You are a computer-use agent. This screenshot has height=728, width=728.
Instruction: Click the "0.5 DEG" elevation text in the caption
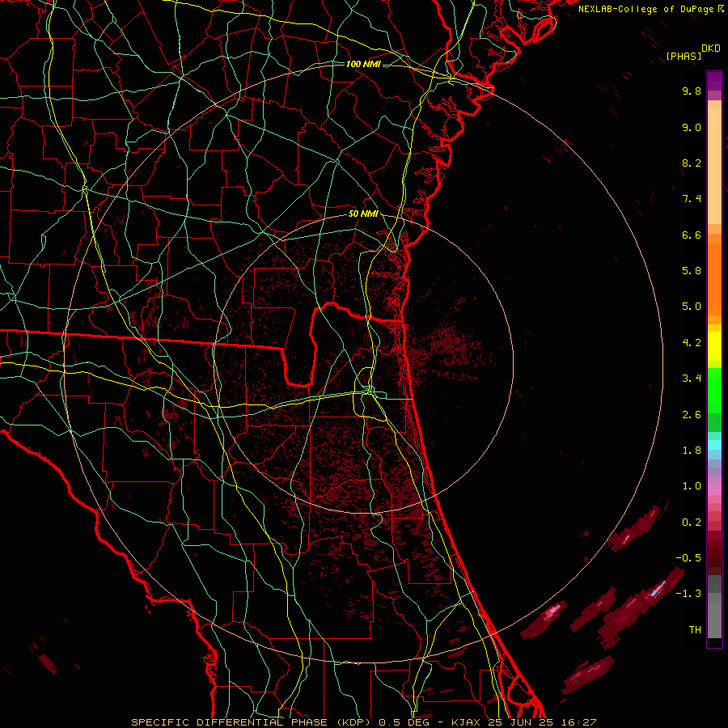coord(403,722)
